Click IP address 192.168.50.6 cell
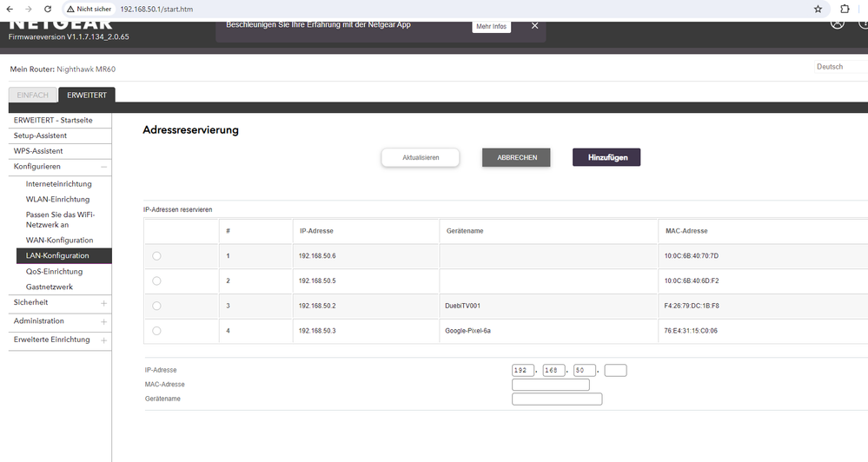 pyautogui.click(x=317, y=256)
